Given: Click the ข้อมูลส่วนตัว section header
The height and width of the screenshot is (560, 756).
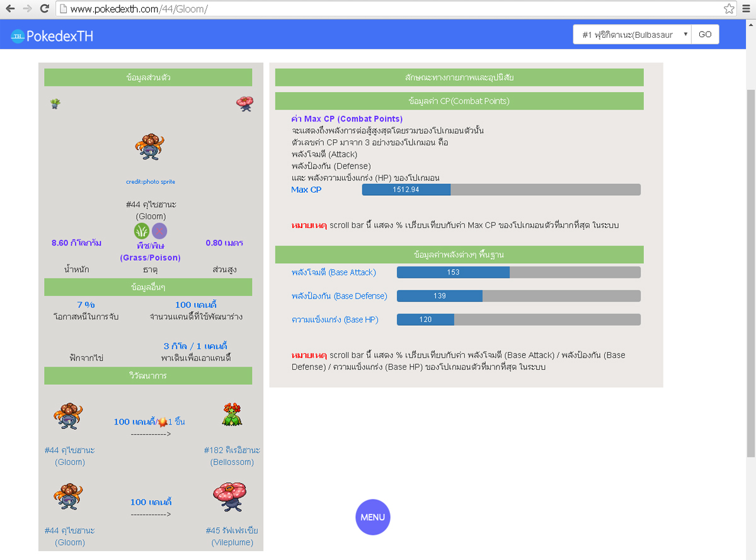Looking at the screenshot, I should pos(148,77).
